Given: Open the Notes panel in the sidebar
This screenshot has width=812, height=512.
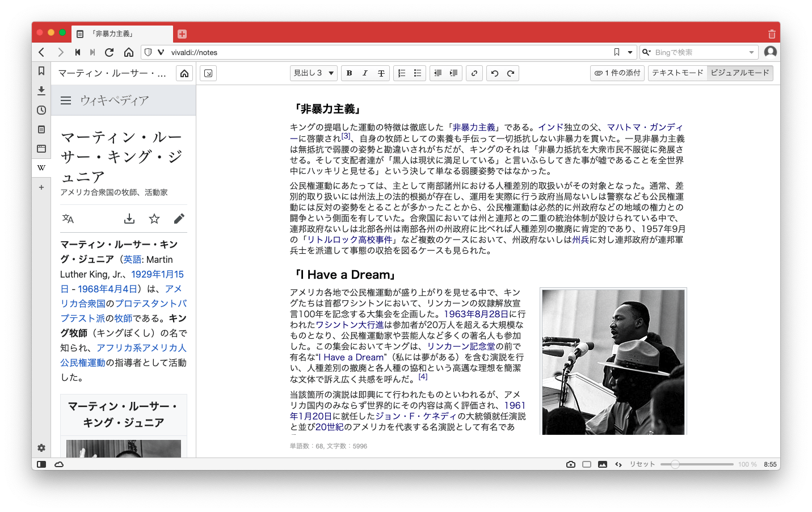Looking at the screenshot, I should click(41, 129).
